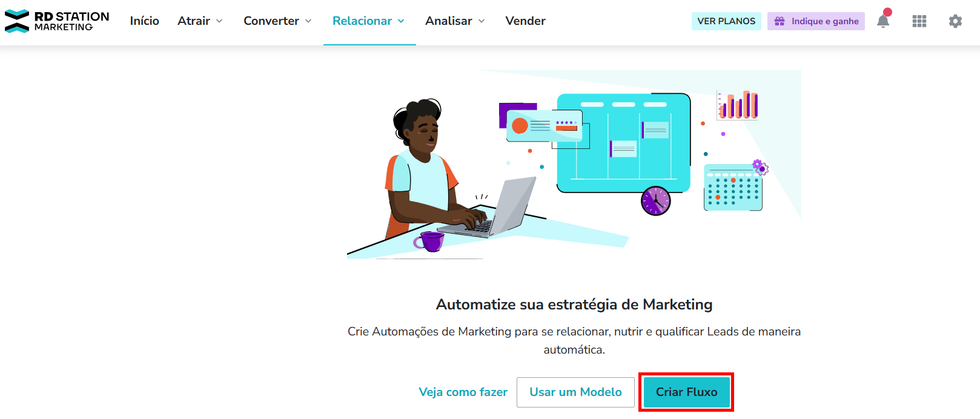Click the Usar um Modelo button
Viewport: 980px width, 419px height.
coord(575,392)
